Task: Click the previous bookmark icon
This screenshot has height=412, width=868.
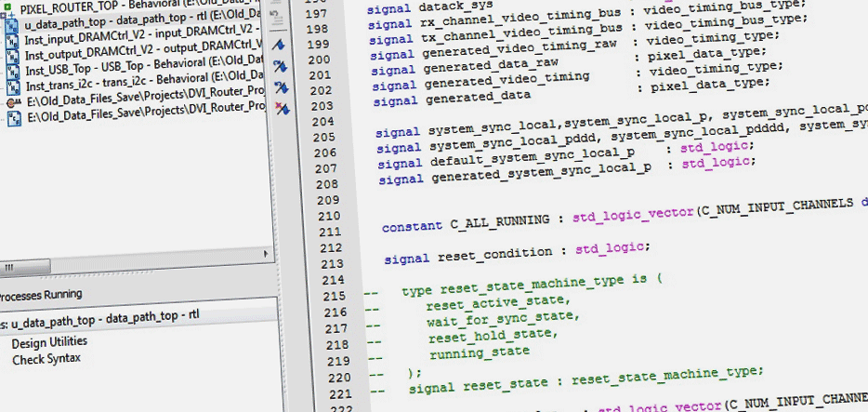Action: pyautogui.click(x=281, y=87)
